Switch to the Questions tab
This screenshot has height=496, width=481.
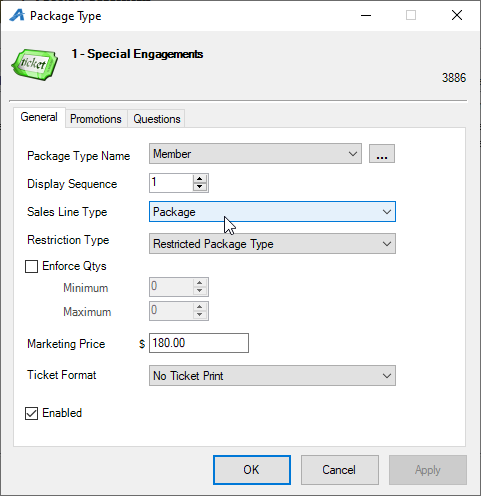[157, 119]
